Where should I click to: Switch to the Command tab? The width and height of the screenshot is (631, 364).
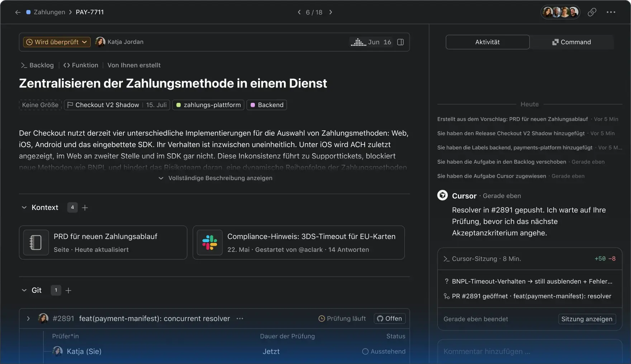572,42
